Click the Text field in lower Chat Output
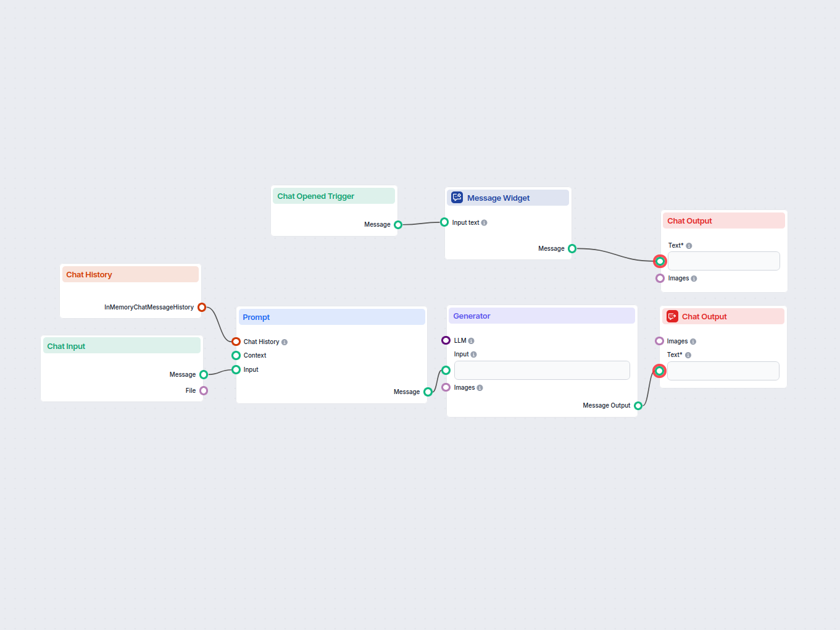The image size is (840, 630). click(x=723, y=371)
